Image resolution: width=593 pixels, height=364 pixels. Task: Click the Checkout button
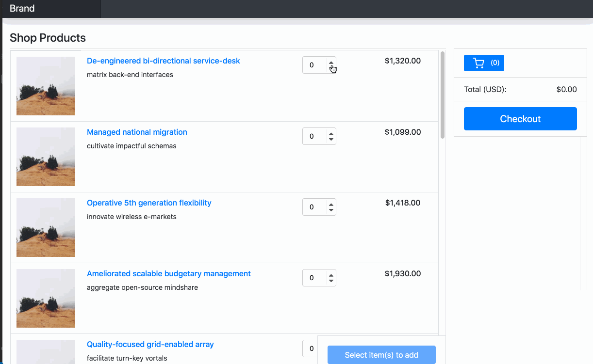[x=520, y=119]
